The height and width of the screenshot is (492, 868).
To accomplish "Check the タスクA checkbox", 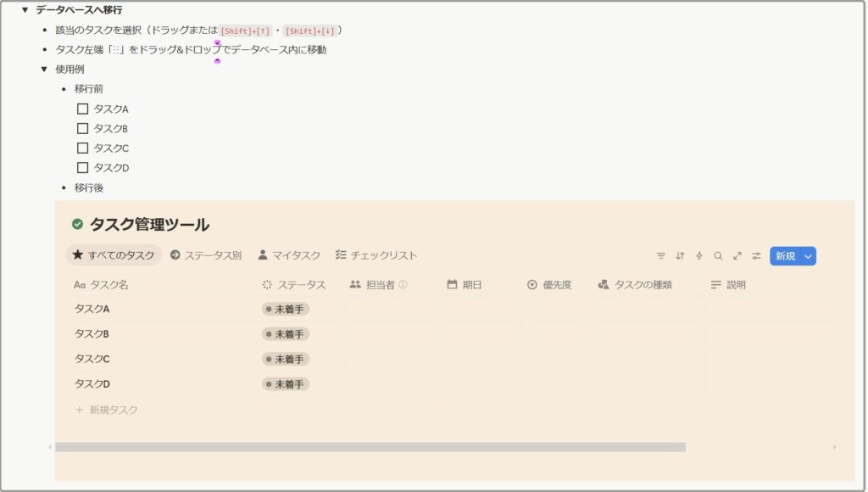I will pos(83,109).
